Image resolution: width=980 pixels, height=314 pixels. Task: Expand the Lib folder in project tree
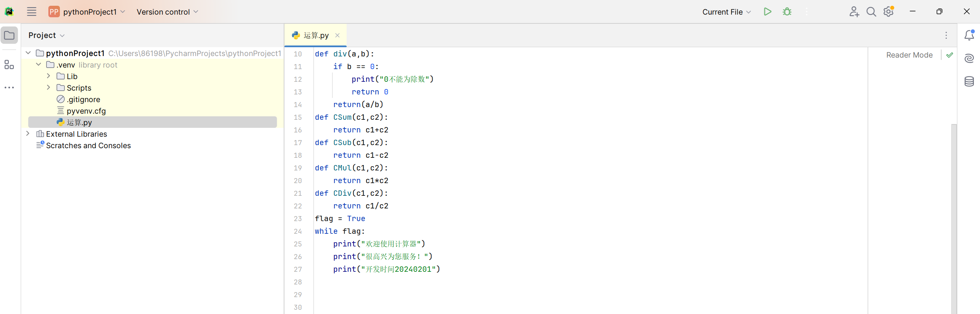pos(49,76)
